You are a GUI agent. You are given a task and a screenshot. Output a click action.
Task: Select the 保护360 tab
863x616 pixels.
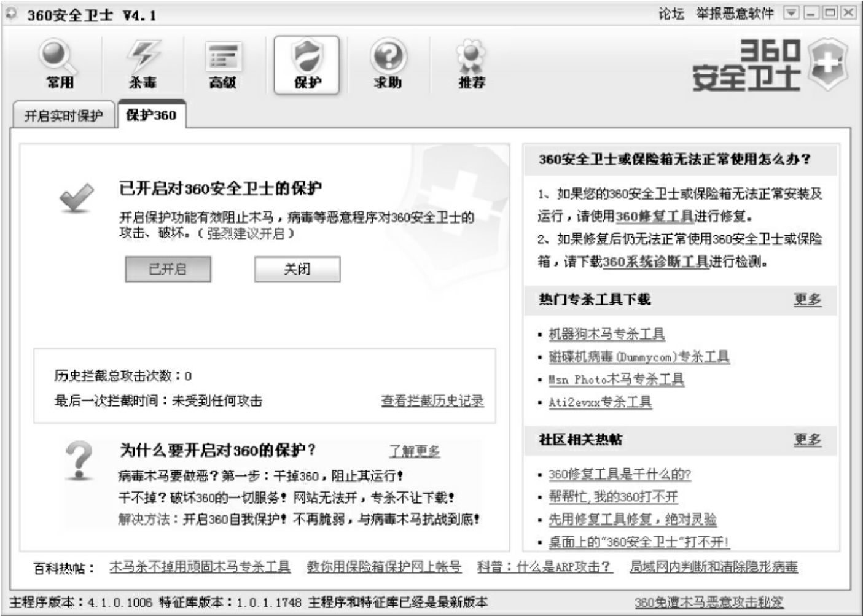151,114
